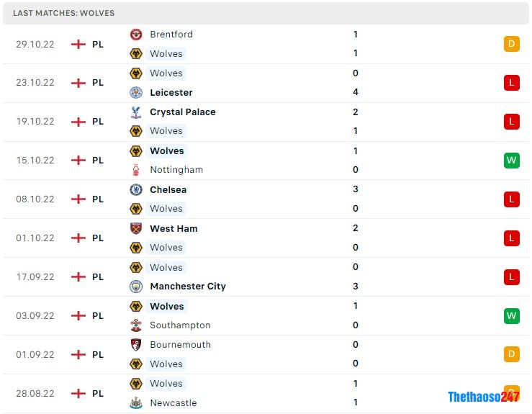This screenshot has height=414, width=532.
Task: Select the Manchester City team name
Action: click(x=188, y=287)
